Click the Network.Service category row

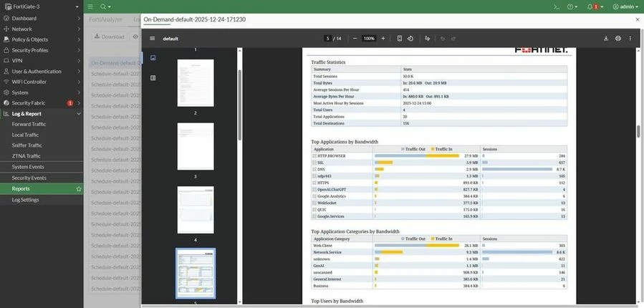[x=439, y=252]
